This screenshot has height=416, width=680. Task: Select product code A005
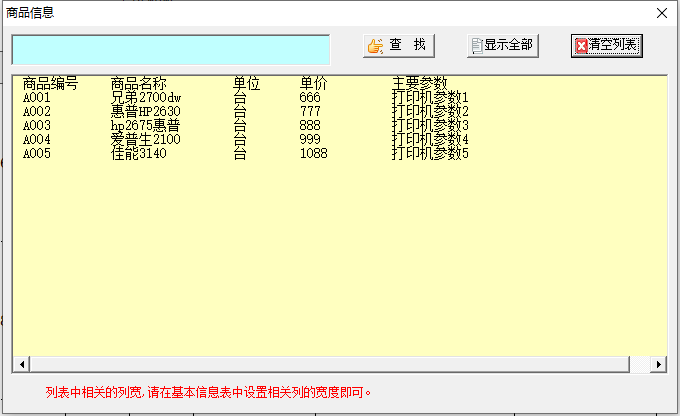[37, 153]
